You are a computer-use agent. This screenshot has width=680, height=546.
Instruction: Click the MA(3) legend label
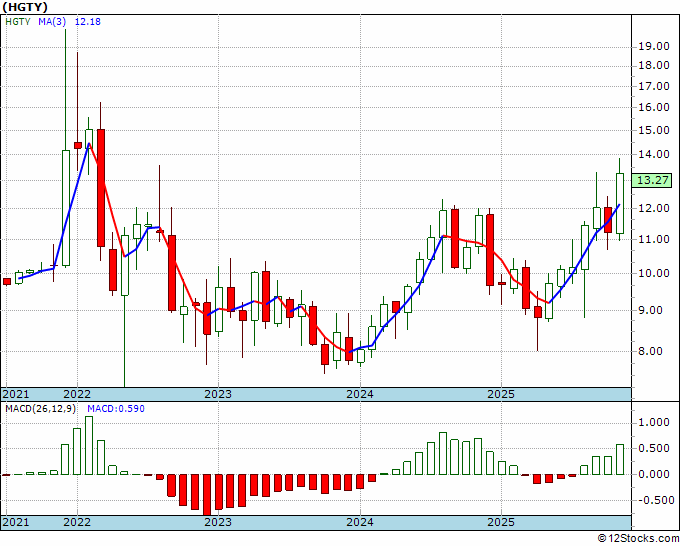click(x=52, y=21)
